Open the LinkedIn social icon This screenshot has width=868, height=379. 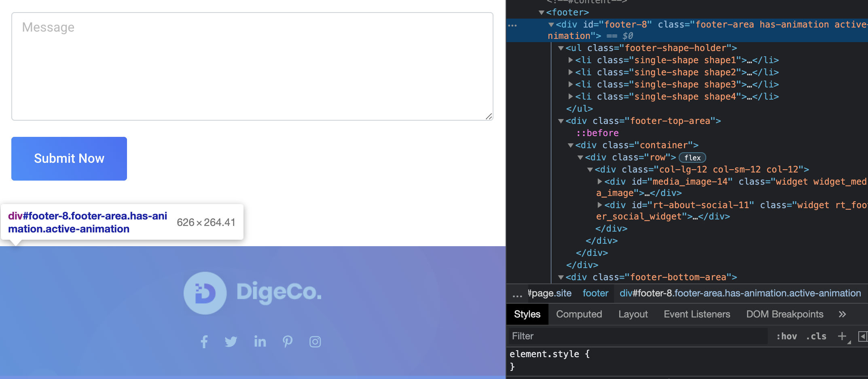point(260,342)
